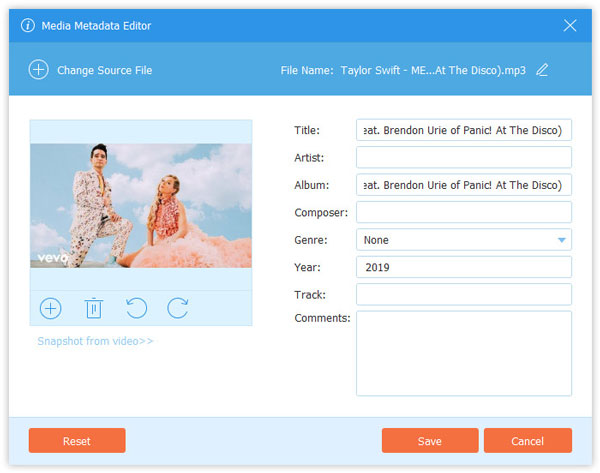The height and width of the screenshot is (473, 600).
Task: Click the Change Source File label
Action: point(104,70)
